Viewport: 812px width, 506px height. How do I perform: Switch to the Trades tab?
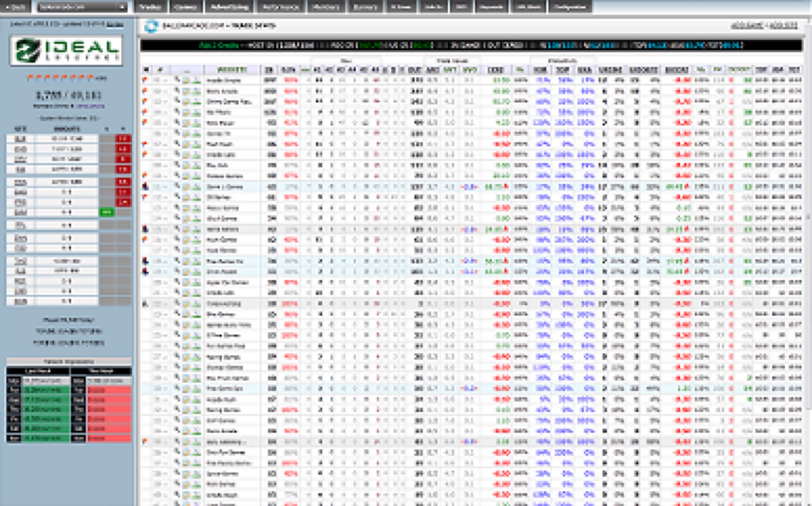[150, 7]
